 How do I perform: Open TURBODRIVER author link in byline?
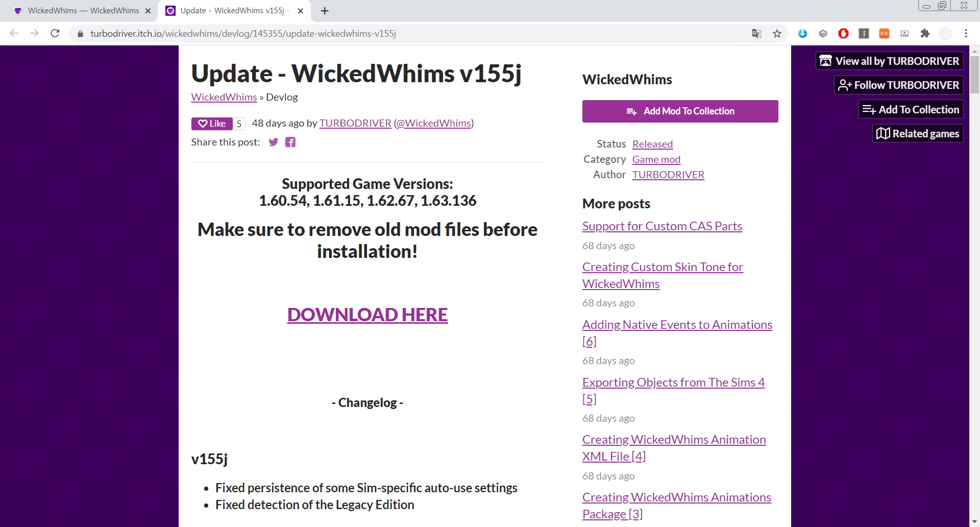click(x=355, y=123)
